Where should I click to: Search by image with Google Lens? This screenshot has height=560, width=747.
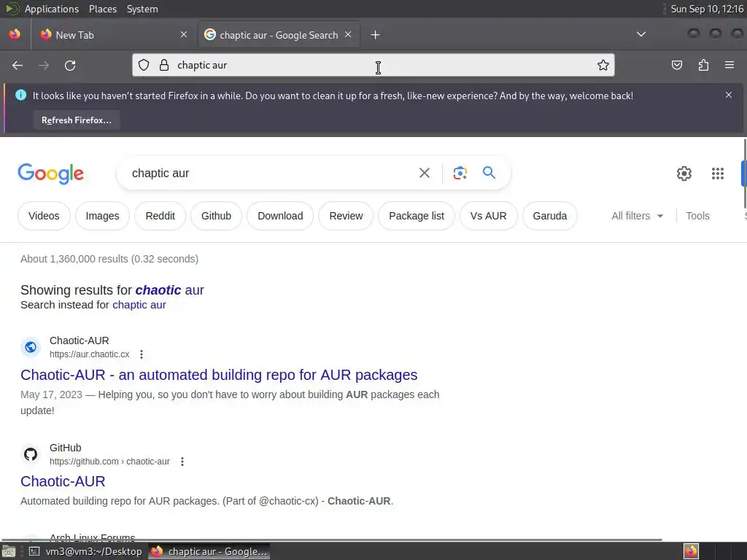click(460, 173)
